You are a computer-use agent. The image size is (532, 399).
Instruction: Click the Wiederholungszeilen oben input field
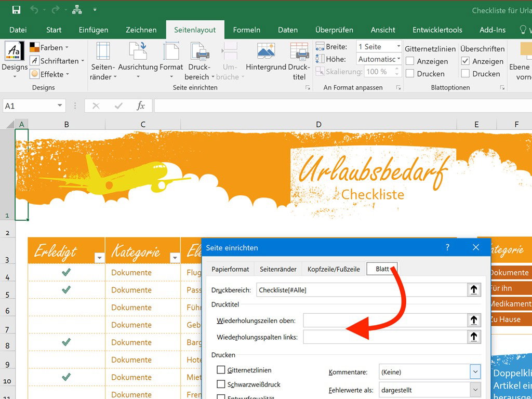[384, 321]
